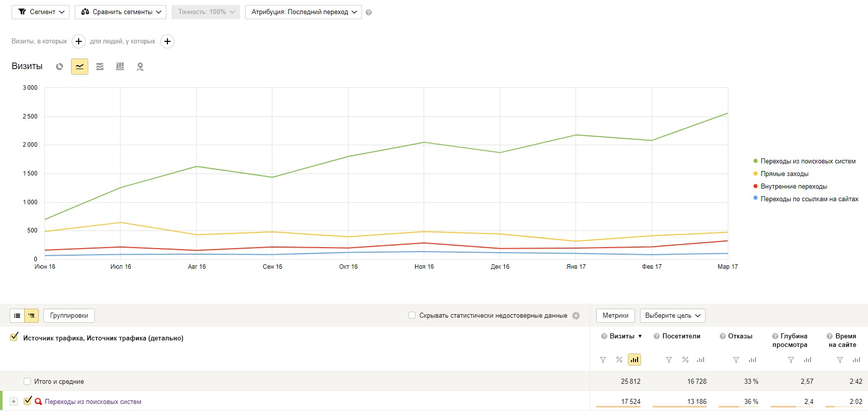Check the Итого и средние checkbox

[27, 381]
